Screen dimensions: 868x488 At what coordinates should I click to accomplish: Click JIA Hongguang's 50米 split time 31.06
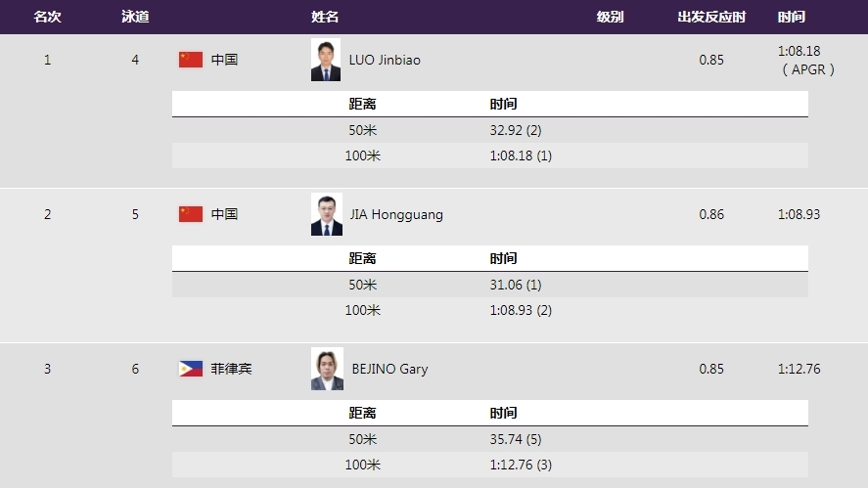[x=516, y=285]
